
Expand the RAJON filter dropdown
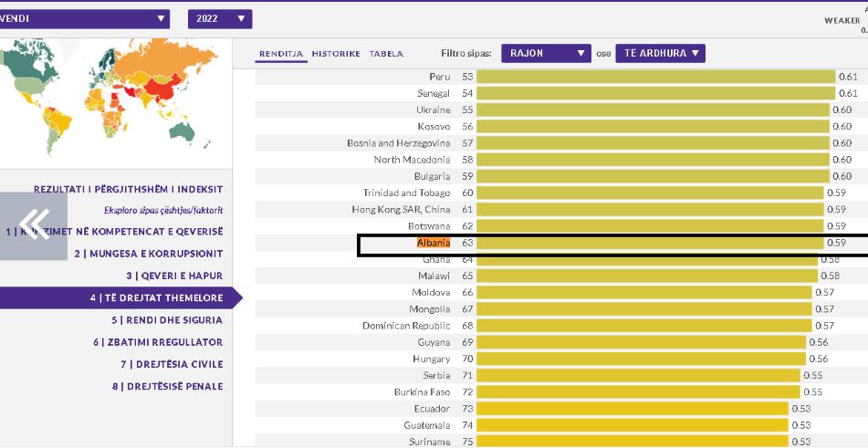(545, 54)
